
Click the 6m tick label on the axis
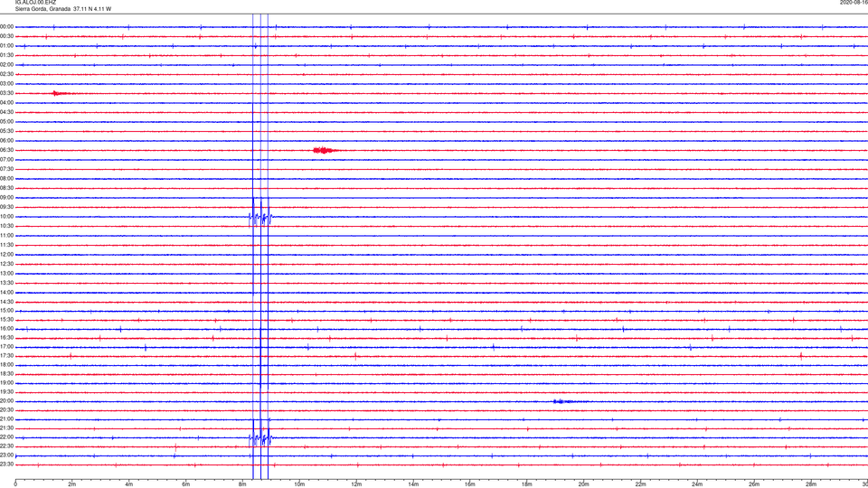[186, 484]
